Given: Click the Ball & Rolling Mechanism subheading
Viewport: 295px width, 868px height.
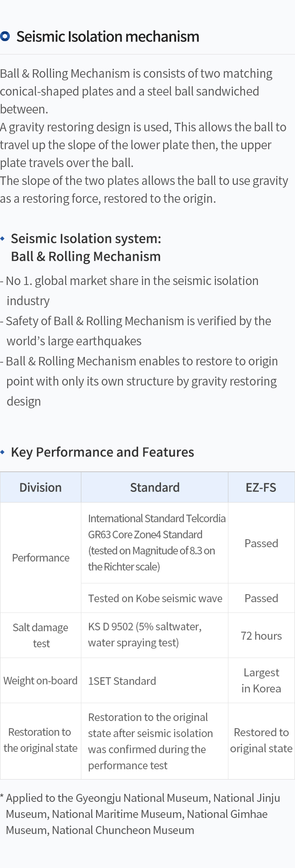Looking at the screenshot, I should point(86,256).
